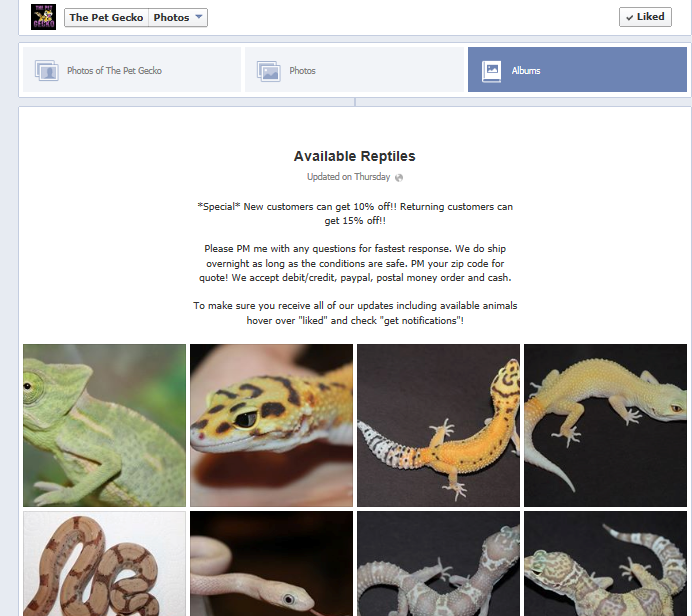Screen dimensions: 692x616
Task: Open the orange gecko with striped tail photo
Action: [x=438, y=425]
